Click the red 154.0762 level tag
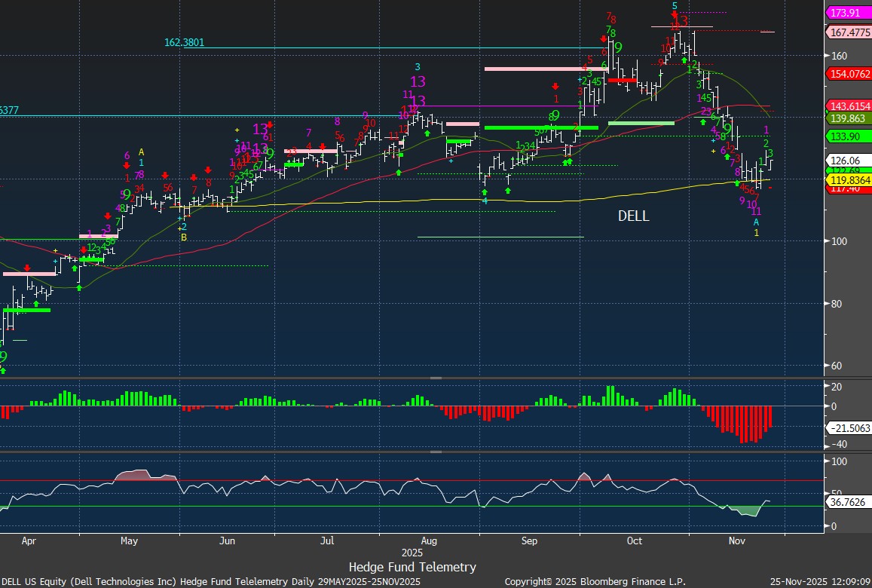This screenshot has width=872, height=588. pyautogui.click(x=849, y=74)
